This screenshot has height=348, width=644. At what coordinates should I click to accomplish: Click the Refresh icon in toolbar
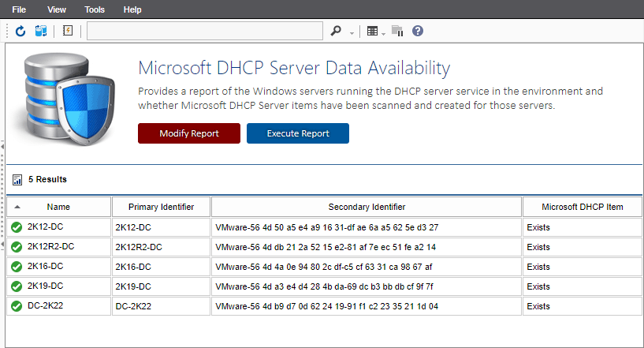click(20, 32)
